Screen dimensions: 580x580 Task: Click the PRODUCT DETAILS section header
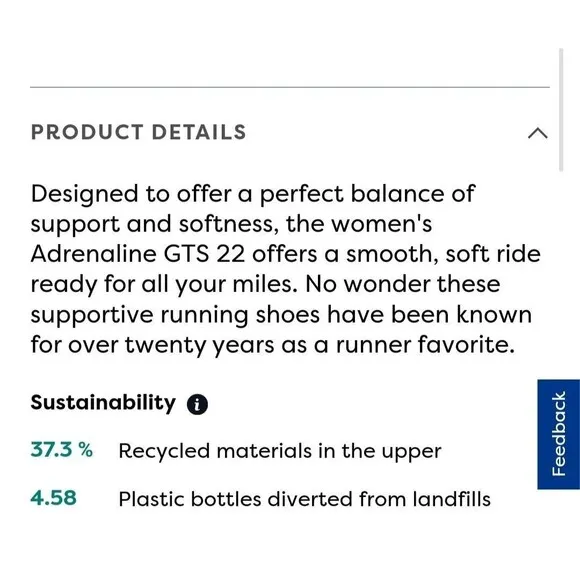click(x=138, y=132)
